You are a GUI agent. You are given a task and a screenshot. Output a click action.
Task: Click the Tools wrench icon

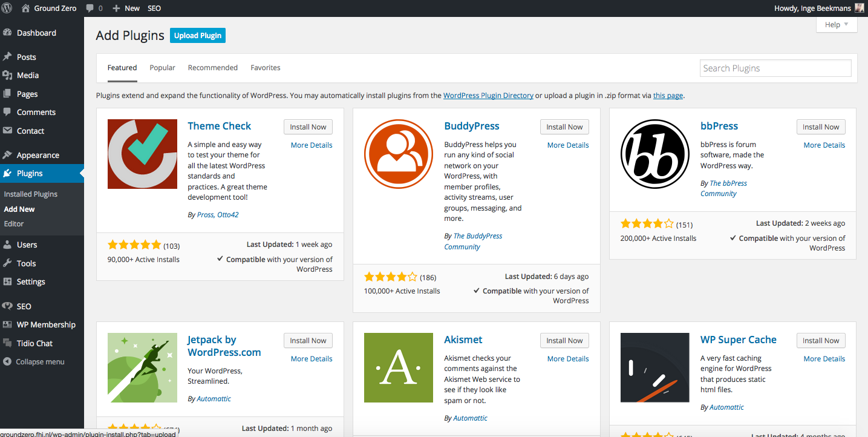[7, 263]
